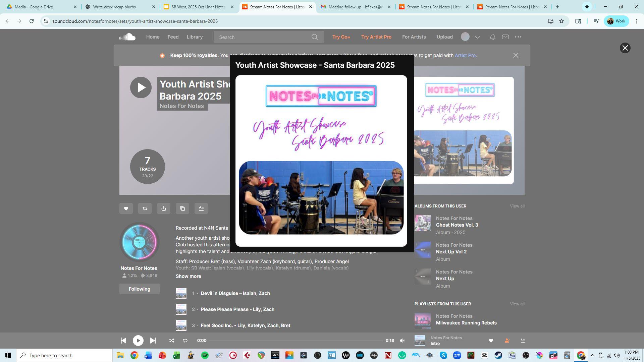Add playlist to Next Up queue icon

point(201,208)
